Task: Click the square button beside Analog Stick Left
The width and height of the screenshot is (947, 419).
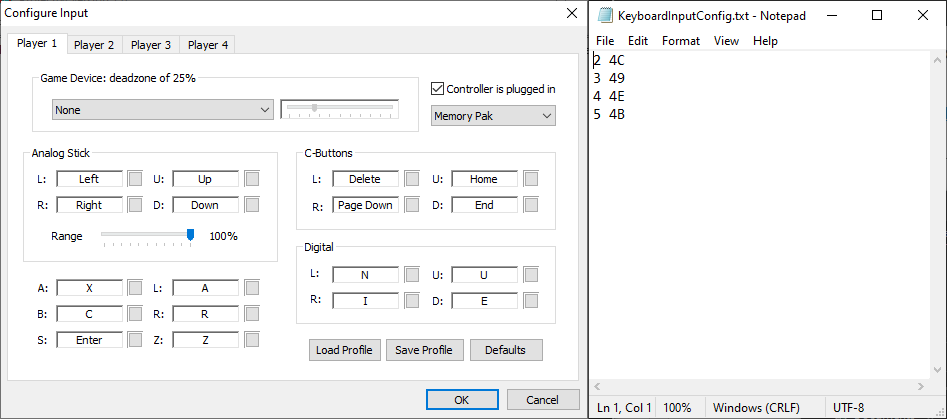Action: pyautogui.click(x=135, y=179)
